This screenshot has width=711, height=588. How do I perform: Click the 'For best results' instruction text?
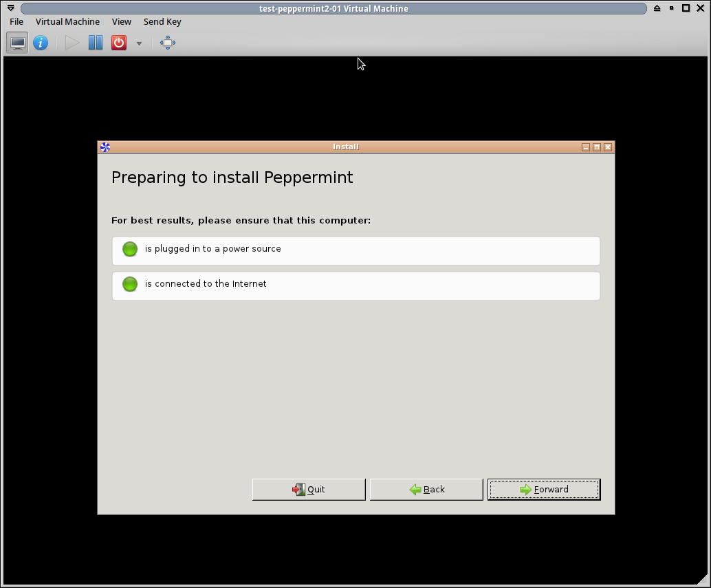click(241, 220)
